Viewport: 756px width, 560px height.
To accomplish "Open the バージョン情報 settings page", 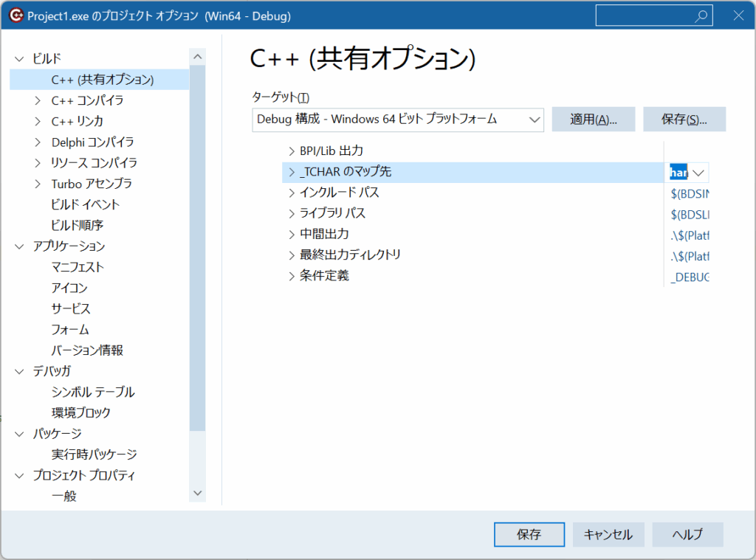I will (87, 350).
